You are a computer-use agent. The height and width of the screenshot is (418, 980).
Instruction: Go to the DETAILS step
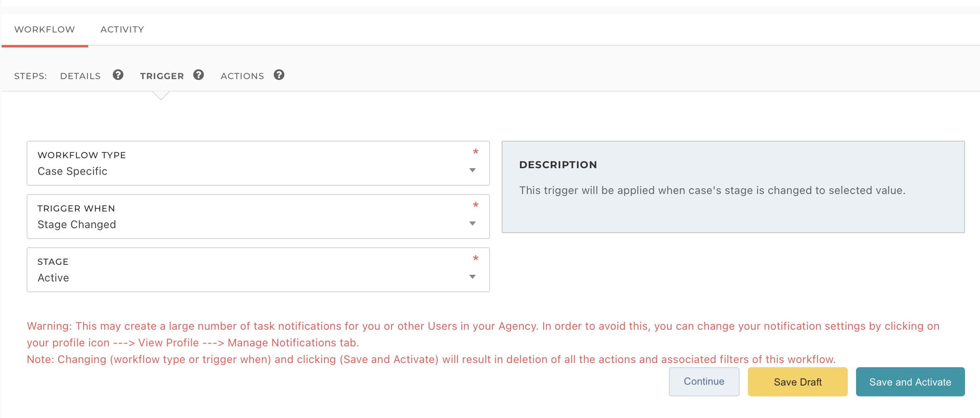click(80, 76)
